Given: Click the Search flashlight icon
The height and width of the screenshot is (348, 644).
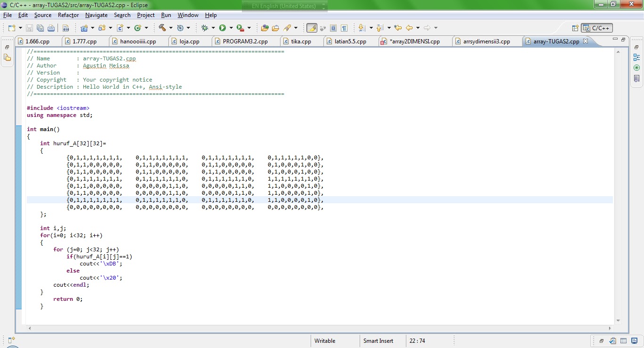Looking at the screenshot, I should pos(287,28).
